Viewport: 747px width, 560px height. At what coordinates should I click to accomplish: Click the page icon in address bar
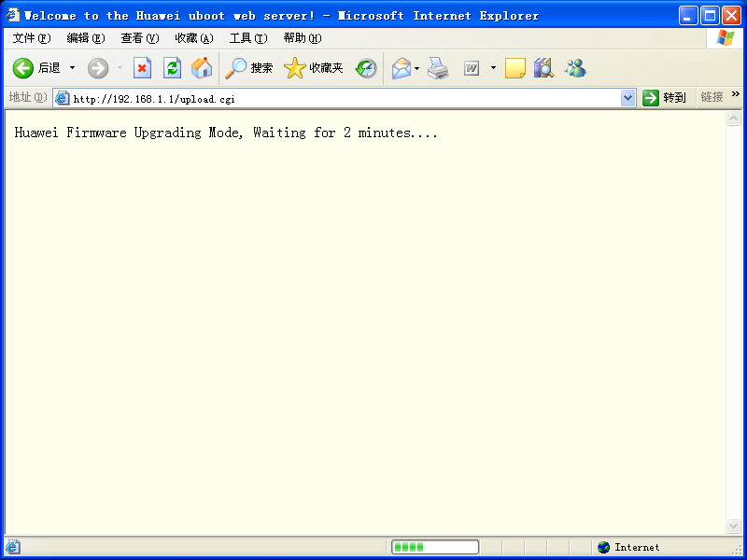(62, 99)
